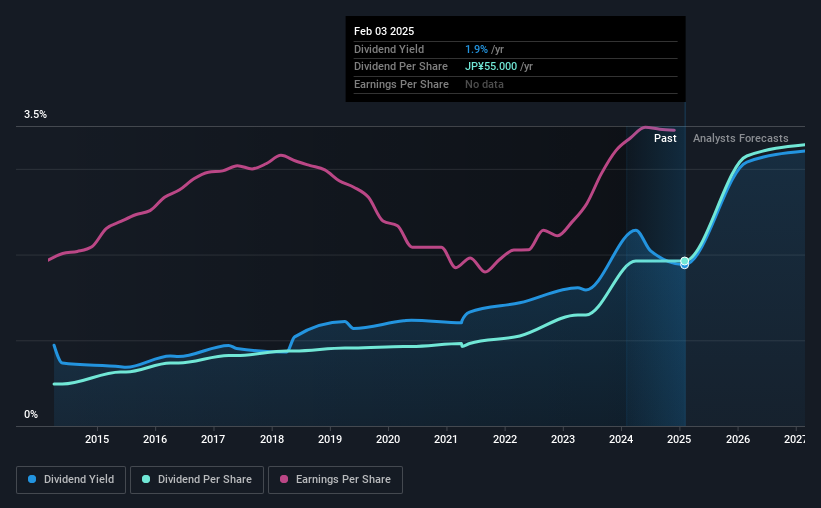This screenshot has width=821, height=508.
Task: Click the 2024 x-axis year label
Action: pos(621,439)
